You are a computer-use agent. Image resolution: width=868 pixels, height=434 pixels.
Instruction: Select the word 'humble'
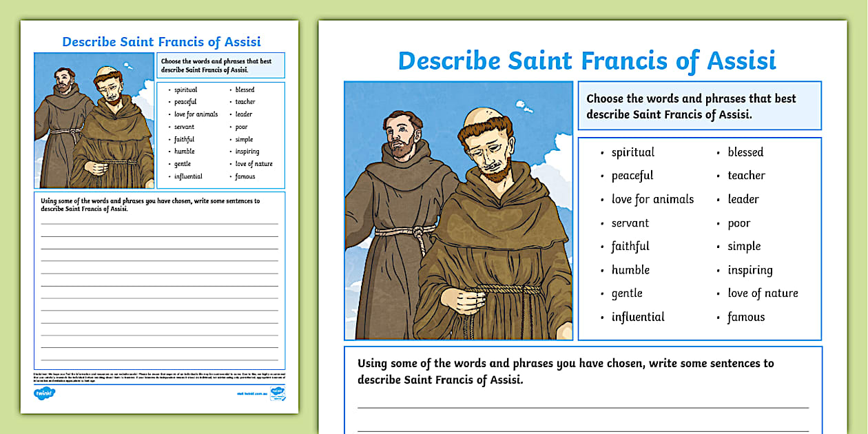[x=630, y=269]
